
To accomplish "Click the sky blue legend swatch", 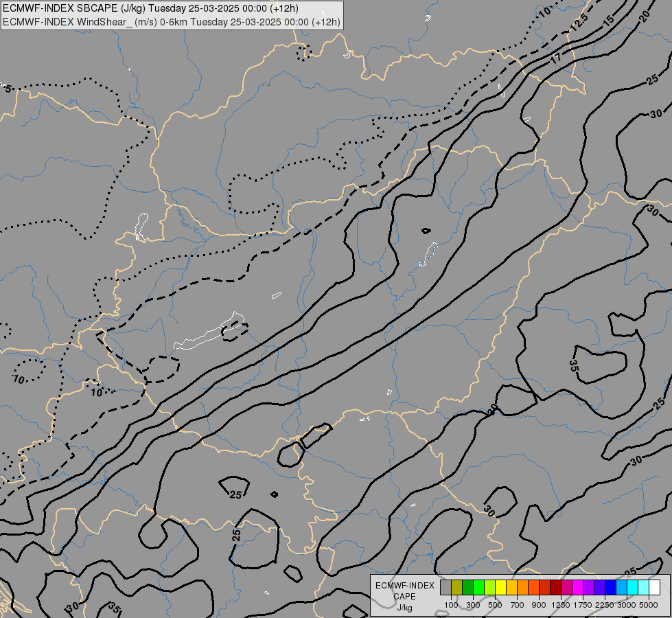I will point(621,587).
